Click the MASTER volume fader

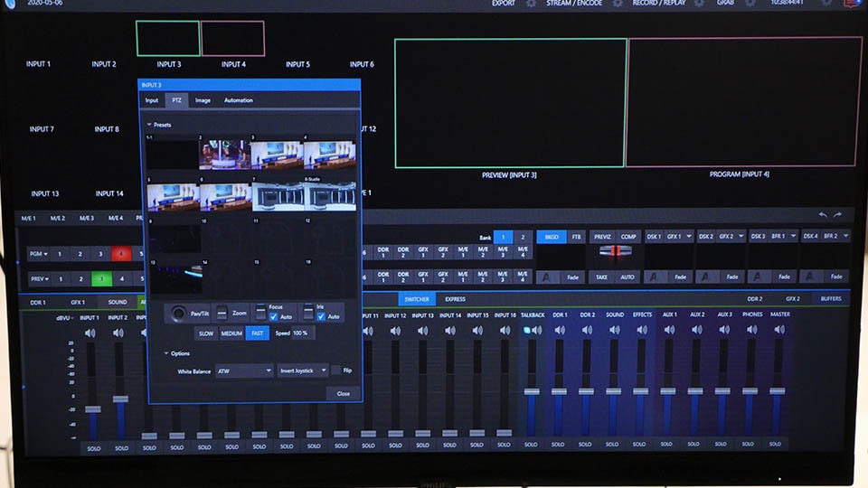coord(778,391)
